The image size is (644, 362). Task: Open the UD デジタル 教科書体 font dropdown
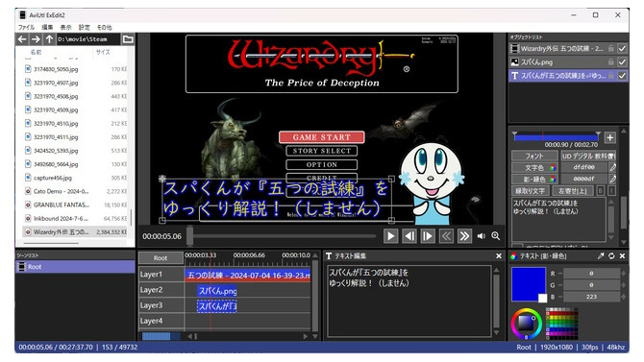coord(588,156)
